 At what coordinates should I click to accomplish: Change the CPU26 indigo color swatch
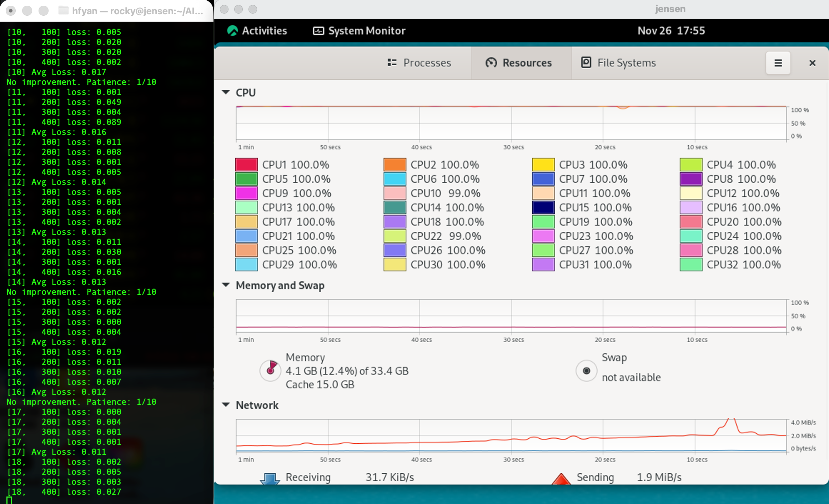[395, 250]
